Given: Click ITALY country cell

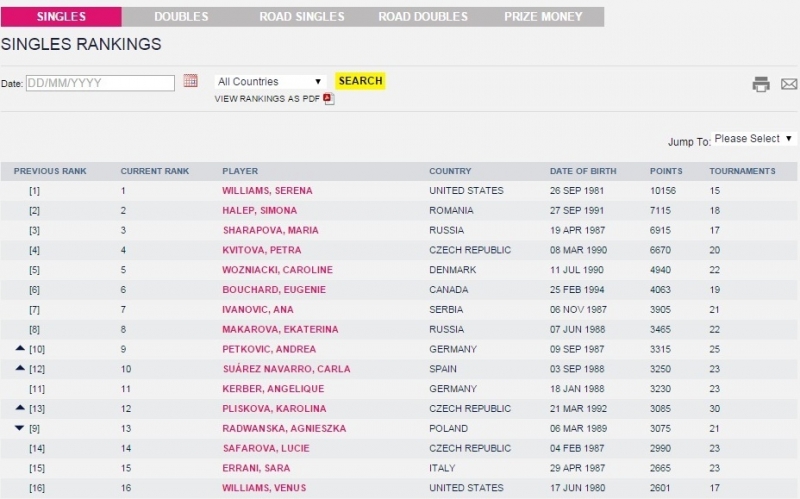Looking at the screenshot, I should click(442, 468).
